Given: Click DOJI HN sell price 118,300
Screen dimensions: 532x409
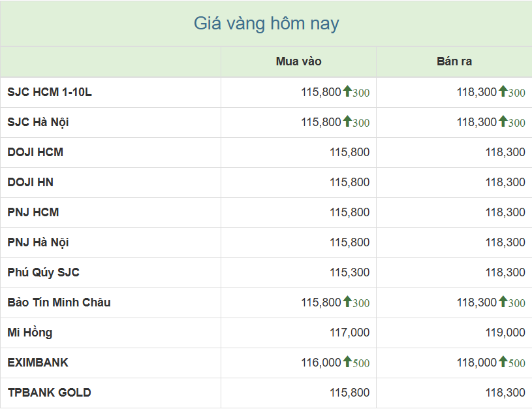Looking at the screenshot, I should click(505, 182).
